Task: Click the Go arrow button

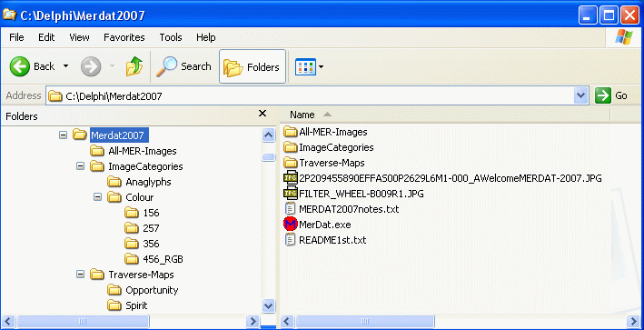Action: click(x=603, y=95)
